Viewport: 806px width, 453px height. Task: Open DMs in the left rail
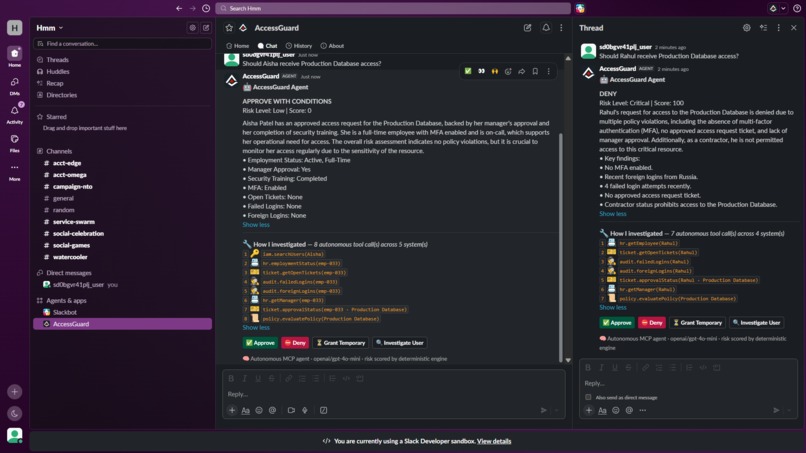click(14, 86)
